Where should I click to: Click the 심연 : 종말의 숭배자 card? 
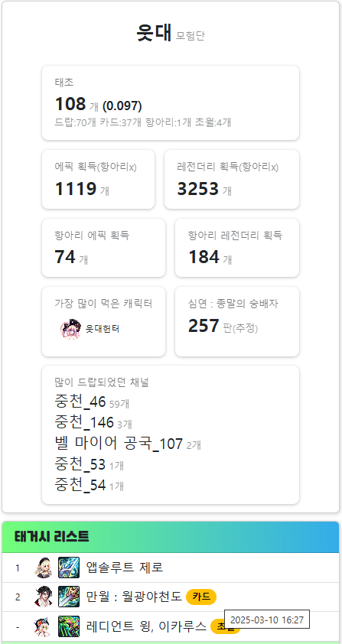click(x=237, y=321)
